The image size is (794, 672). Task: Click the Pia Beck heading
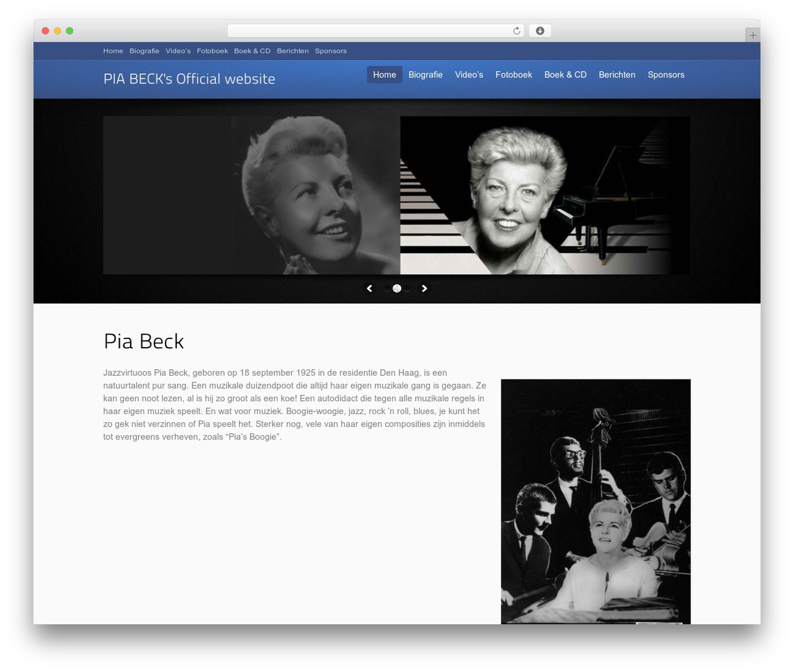144,342
